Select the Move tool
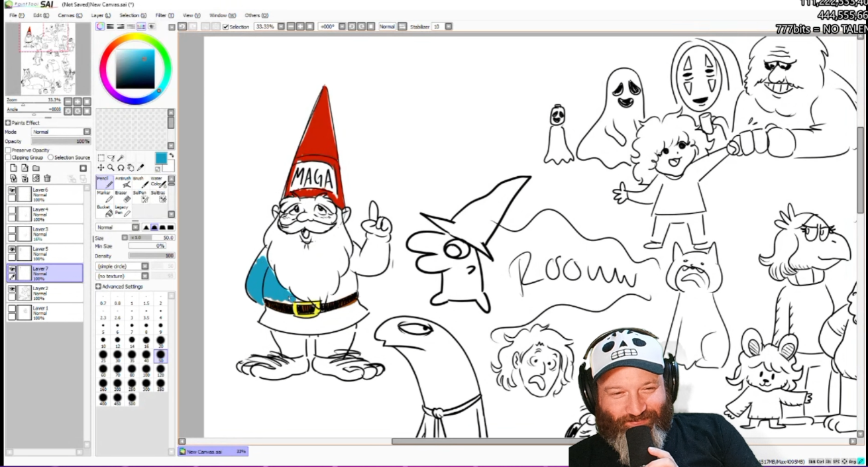This screenshot has width=868, height=467. 101,168
